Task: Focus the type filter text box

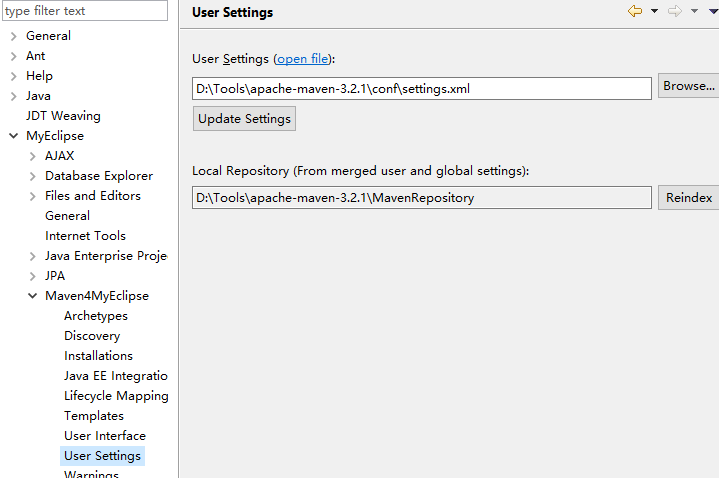Action: pos(84,11)
